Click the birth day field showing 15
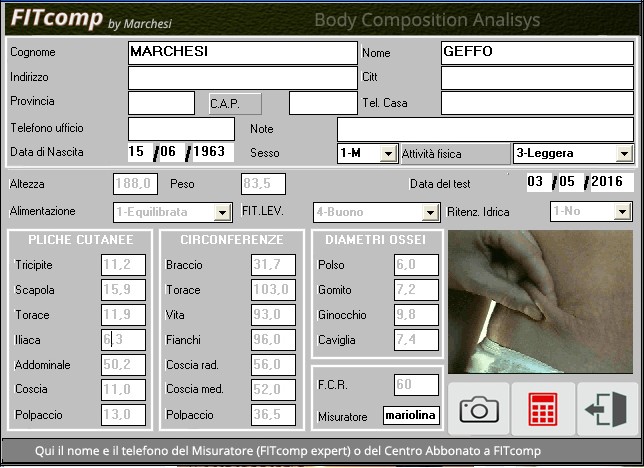This screenshot has height=468, width=644. pyautogui.click(x=140, y=152)
